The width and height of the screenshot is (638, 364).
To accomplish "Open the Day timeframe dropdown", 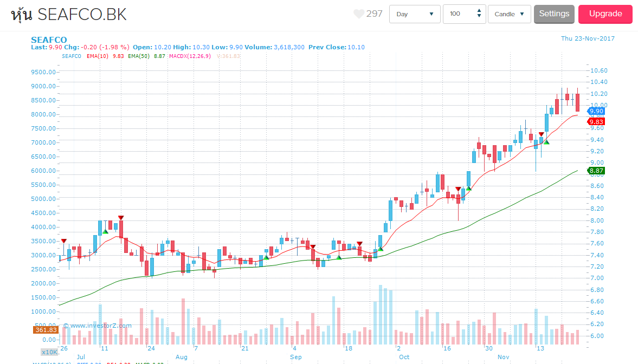I will [x=415, y=14].
